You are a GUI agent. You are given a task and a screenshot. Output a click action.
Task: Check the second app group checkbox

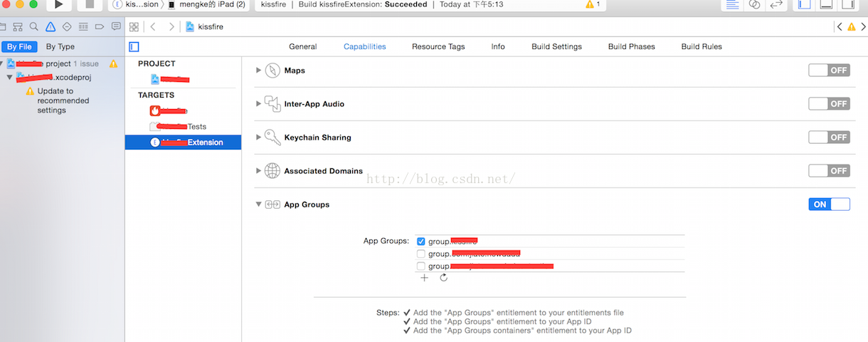coord(421,254)
